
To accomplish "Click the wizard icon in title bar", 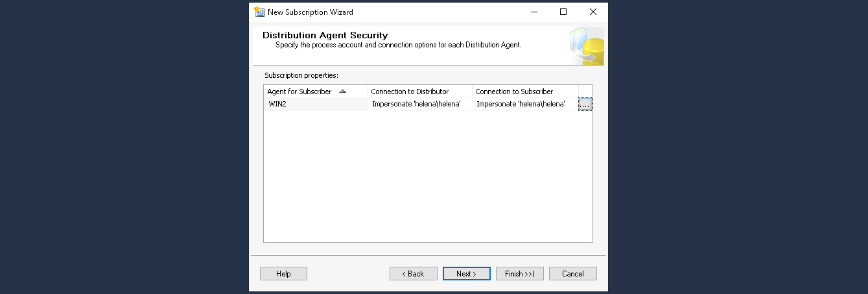I will (x=259, y=12).
